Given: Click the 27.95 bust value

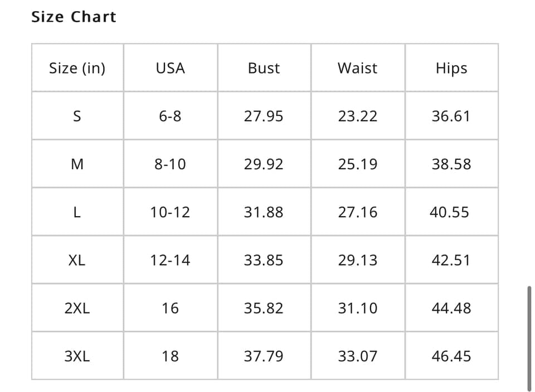Looking at the screenshot, I should click(x=264, y=116).
